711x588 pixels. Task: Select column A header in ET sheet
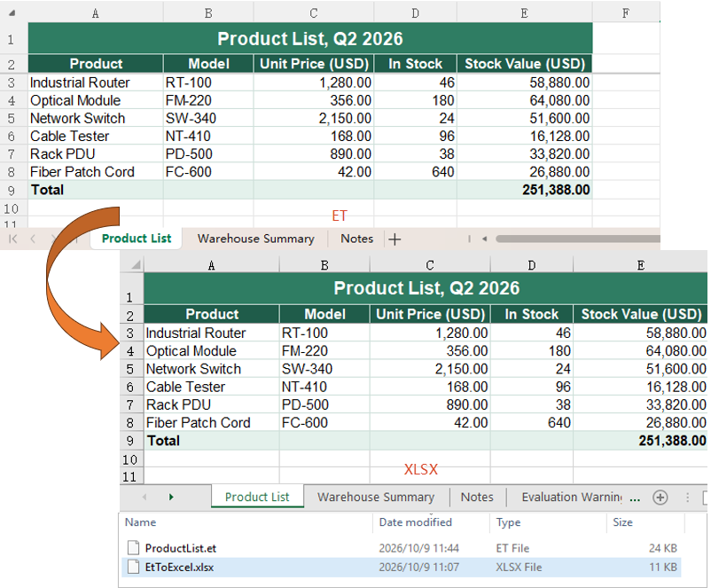95,13
